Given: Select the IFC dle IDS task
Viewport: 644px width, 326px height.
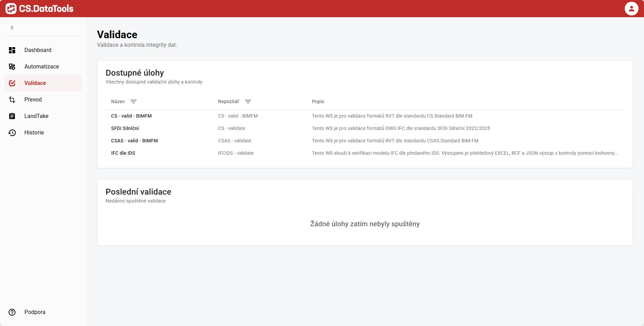Looking at the screenshot, I should pos(123,153).
